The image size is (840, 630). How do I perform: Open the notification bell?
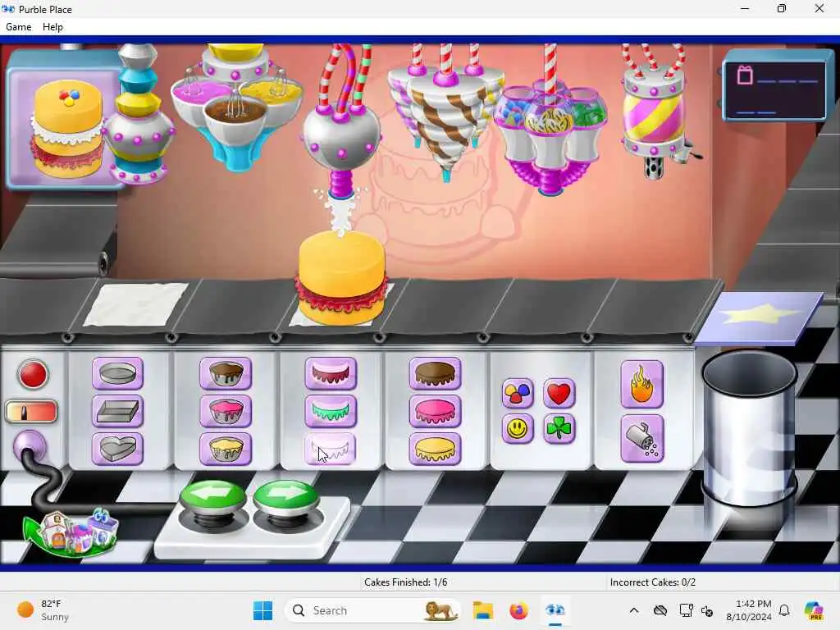coord(784,610)
